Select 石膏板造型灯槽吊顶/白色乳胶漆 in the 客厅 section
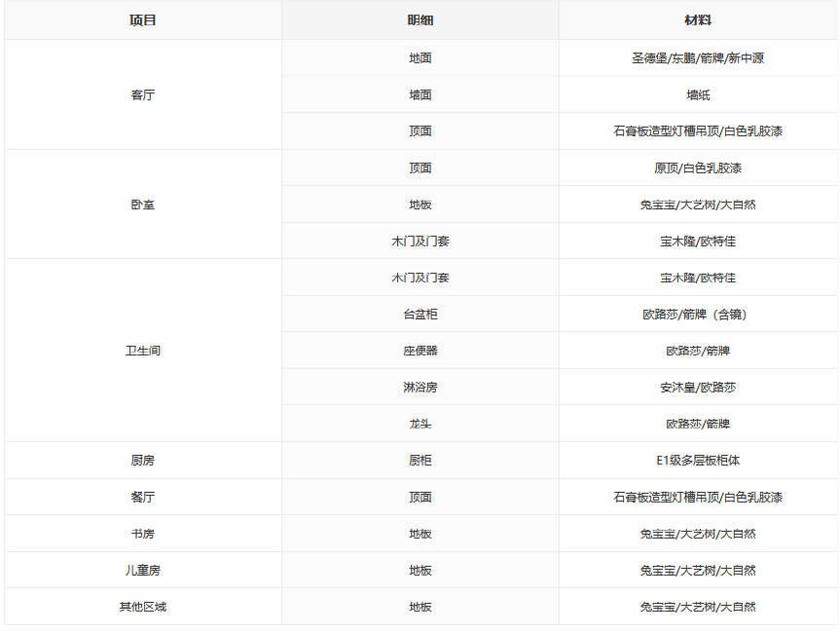 (x=698, y=131)
